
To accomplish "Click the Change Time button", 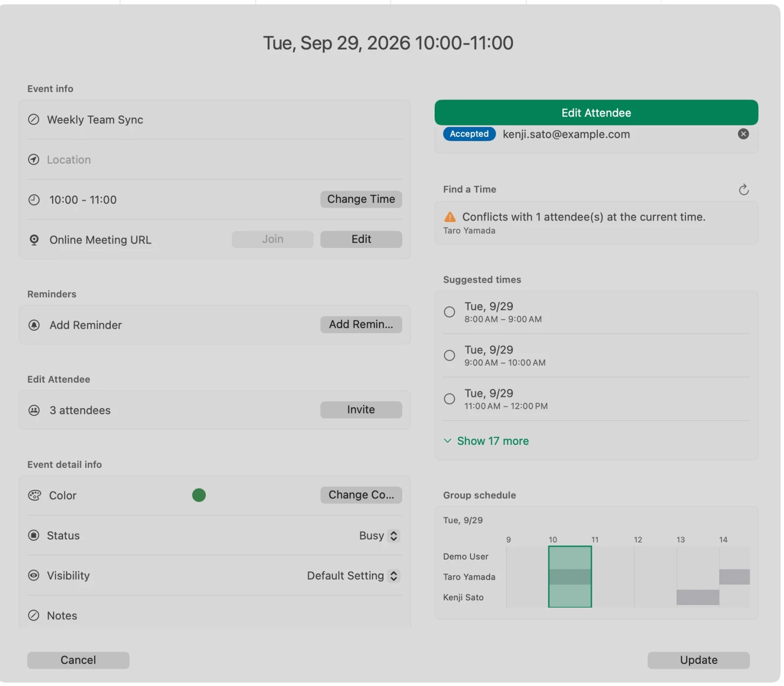I will 361,199.
